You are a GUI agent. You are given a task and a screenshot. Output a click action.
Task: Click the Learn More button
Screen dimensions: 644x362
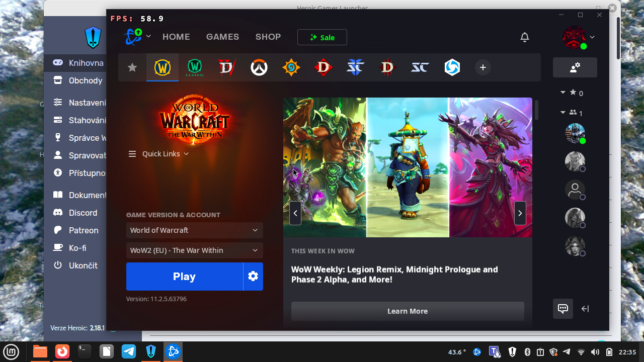(408, 311)
